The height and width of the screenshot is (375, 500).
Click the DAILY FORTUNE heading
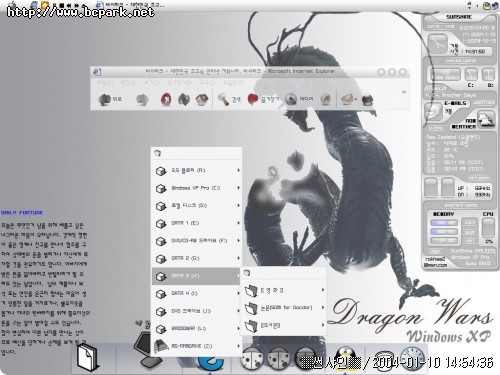[x=22, y=213]
